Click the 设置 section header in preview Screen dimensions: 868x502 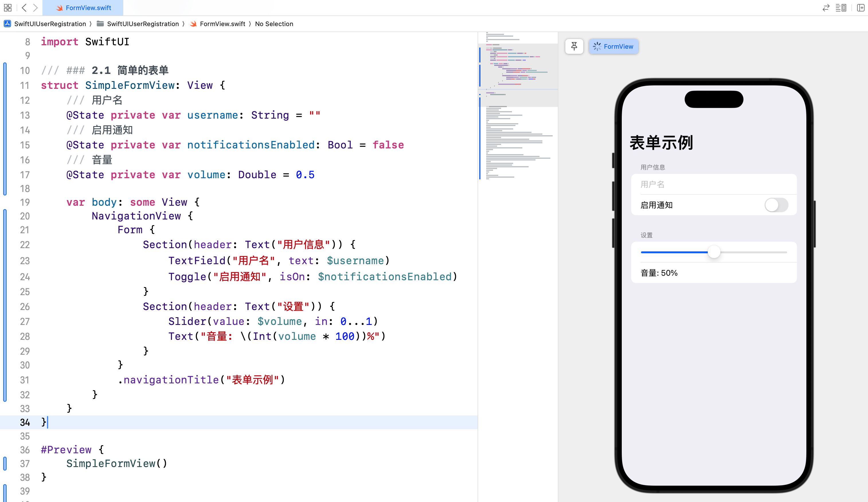[646, 235]
